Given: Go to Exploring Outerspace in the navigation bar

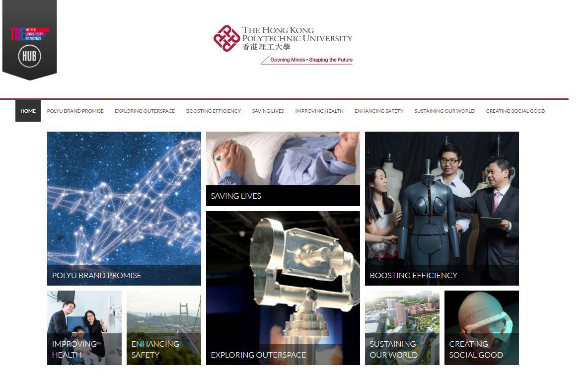Looking at the screenshot, I should (x=145, y=111).
